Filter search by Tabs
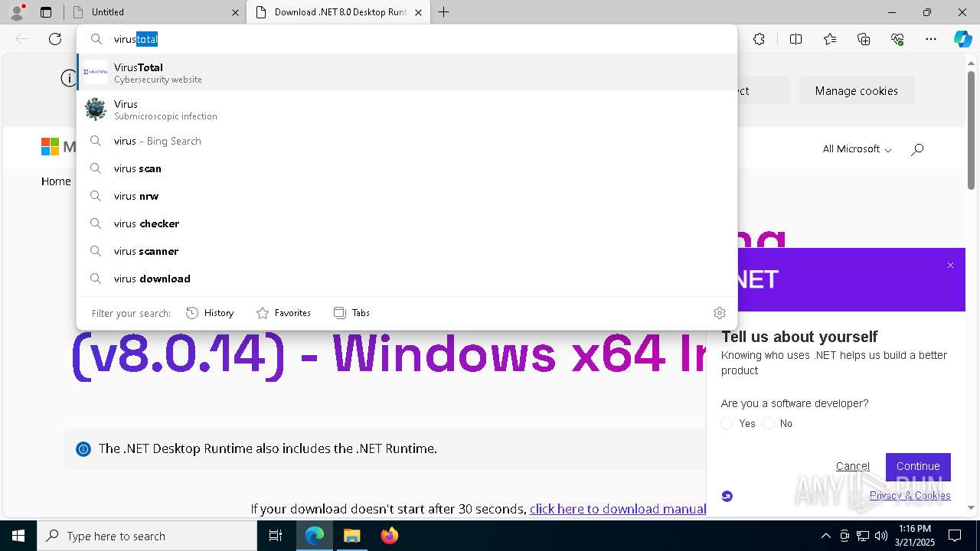The width and height of the screenshot is (980, 551). 351,312
